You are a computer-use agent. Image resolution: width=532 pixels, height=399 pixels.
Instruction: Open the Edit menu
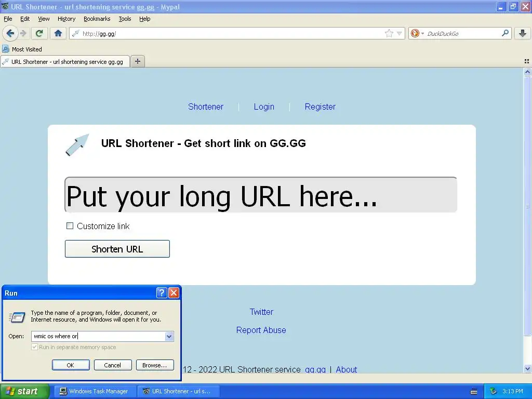(x=25, y=19)
